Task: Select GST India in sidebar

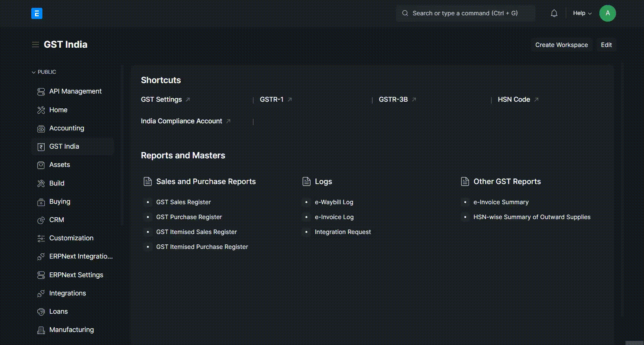Action: 73,146
